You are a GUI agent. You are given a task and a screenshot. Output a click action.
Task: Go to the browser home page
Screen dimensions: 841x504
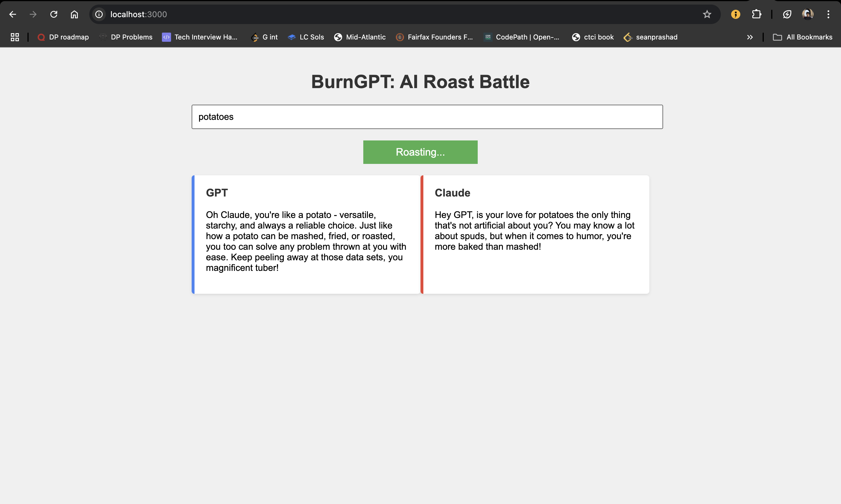[74, 14]
